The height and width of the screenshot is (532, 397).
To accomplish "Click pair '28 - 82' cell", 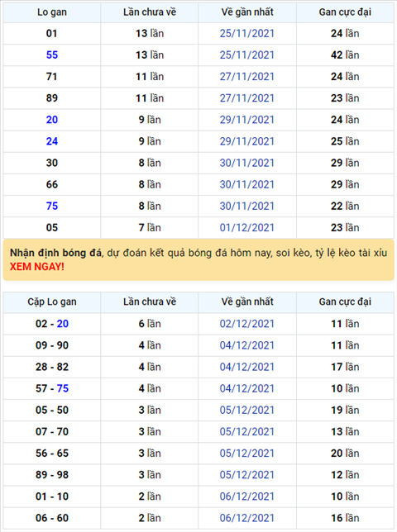I will 52,367.
